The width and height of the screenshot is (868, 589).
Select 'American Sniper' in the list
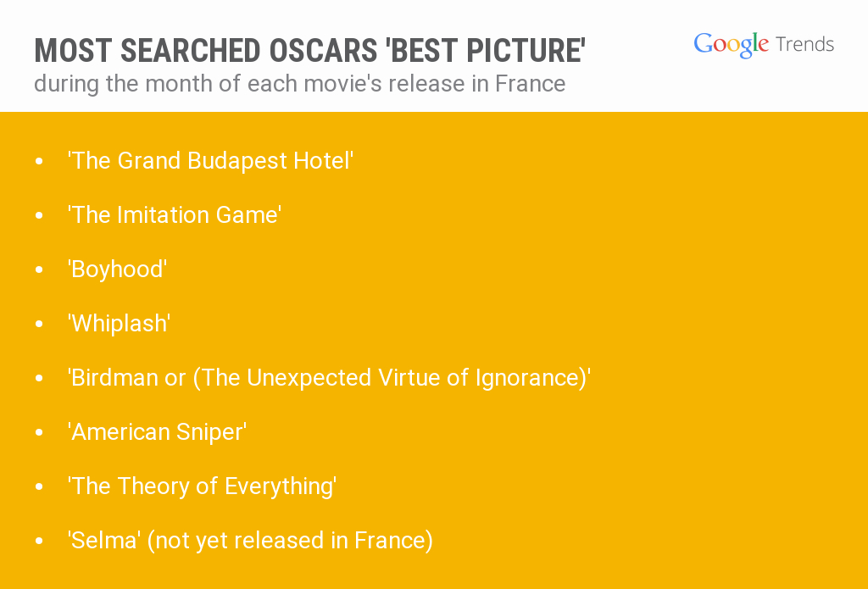[158, 431]
